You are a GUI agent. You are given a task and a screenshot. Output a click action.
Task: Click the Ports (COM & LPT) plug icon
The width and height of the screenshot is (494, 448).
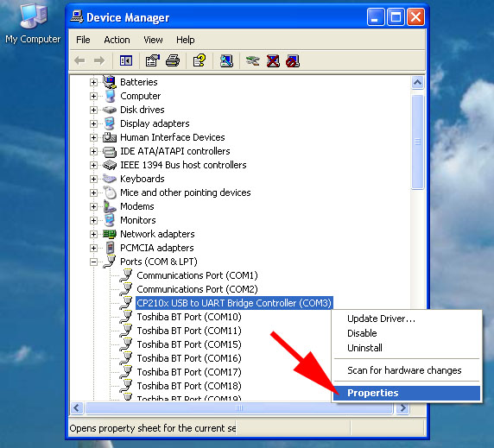tap(110, 262)
